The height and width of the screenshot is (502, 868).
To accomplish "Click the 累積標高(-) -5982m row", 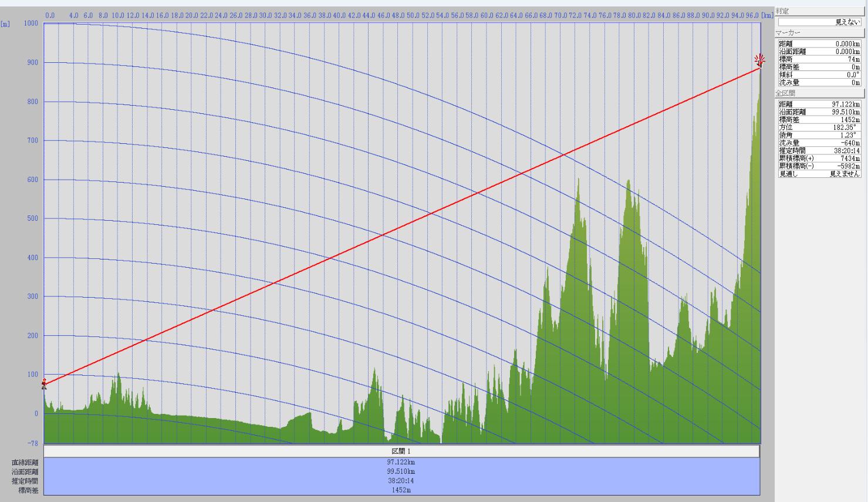I will point(820,166).
